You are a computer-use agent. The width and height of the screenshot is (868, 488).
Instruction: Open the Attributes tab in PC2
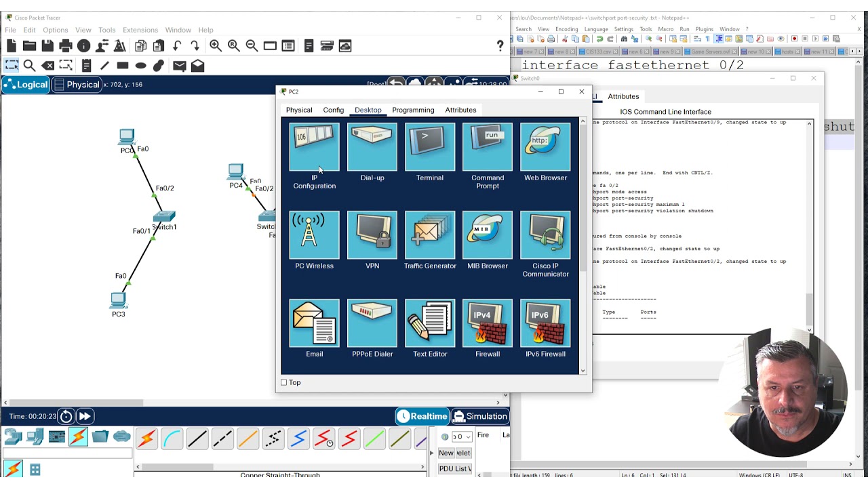[x=460, y=110]
